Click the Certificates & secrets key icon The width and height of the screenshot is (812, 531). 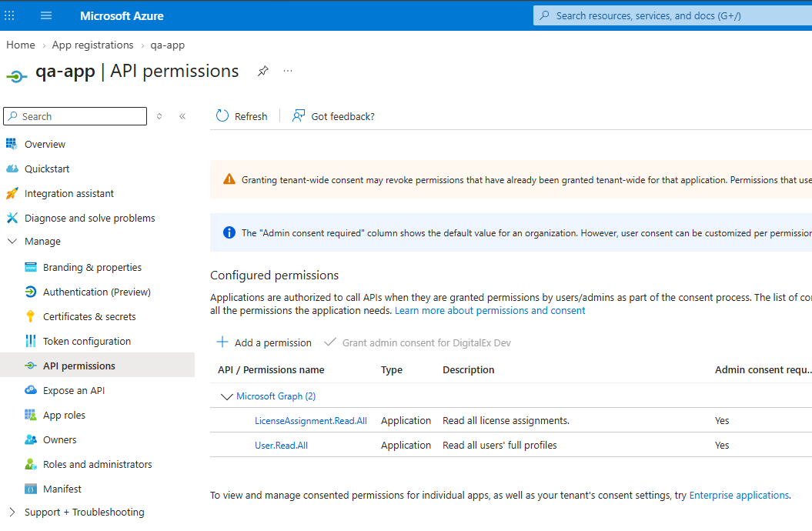coord(31,316)
